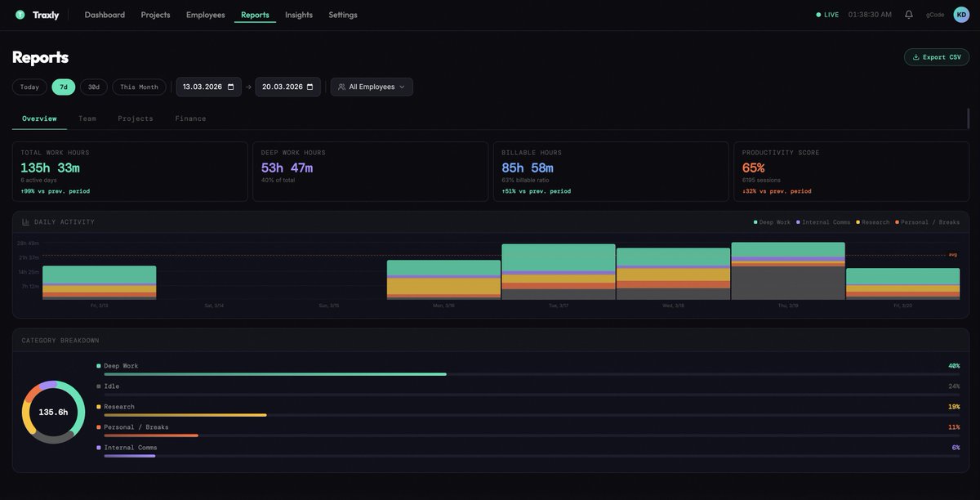Click the Research 19% value
Image resolution: width=980 pixels, height=500 pixels.
click(x=954, y=407)
